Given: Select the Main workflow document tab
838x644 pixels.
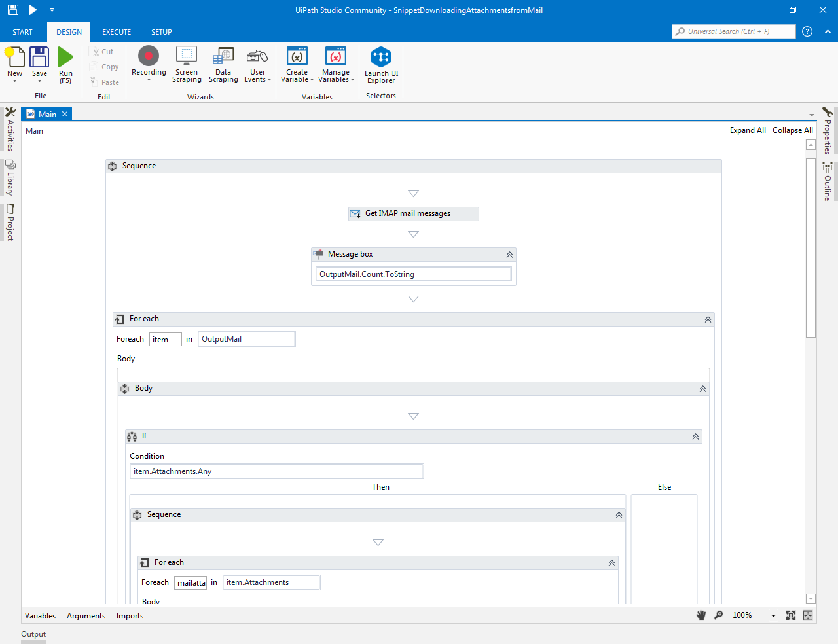Looking at the screenshot, I should (47, 114).
